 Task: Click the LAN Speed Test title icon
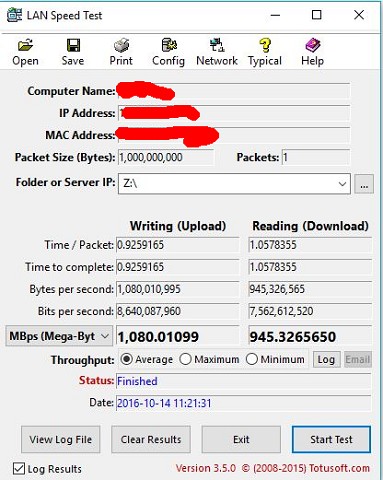14,15
